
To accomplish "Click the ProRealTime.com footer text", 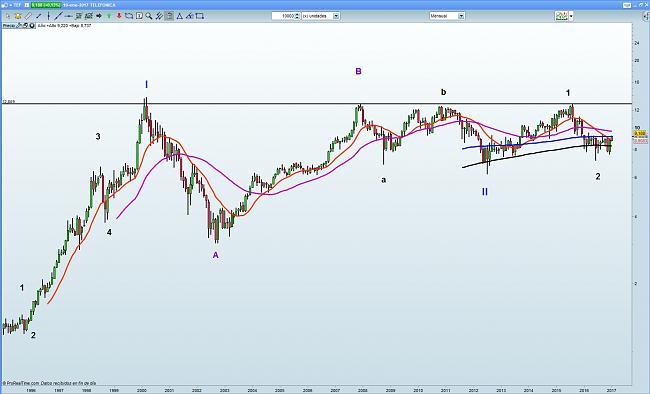I will (x=49, y=383).
